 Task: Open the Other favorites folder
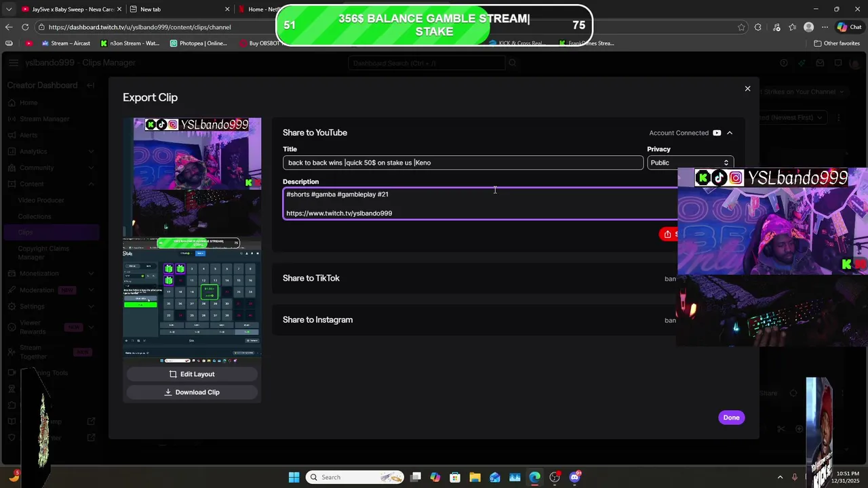pos(837,43)
